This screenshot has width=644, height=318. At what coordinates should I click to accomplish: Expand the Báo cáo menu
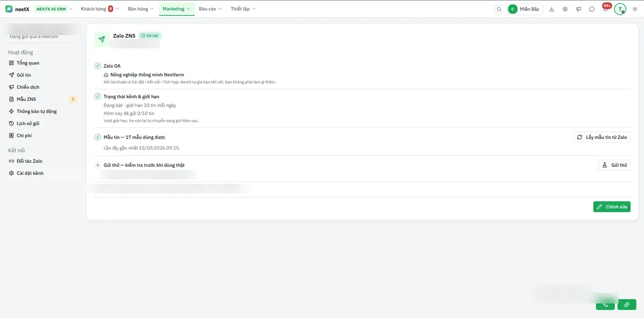coord(210,9)
